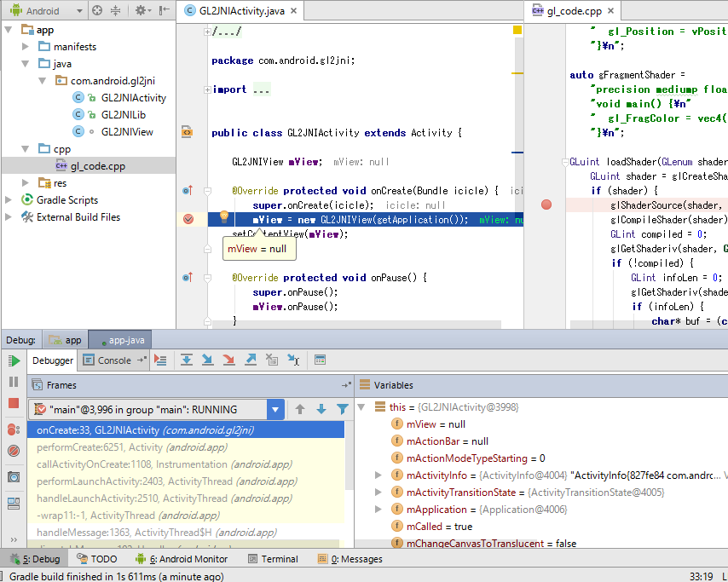Click the yellow warning indicator in editor
Viewport: 728px width, 582px height.
517,30
